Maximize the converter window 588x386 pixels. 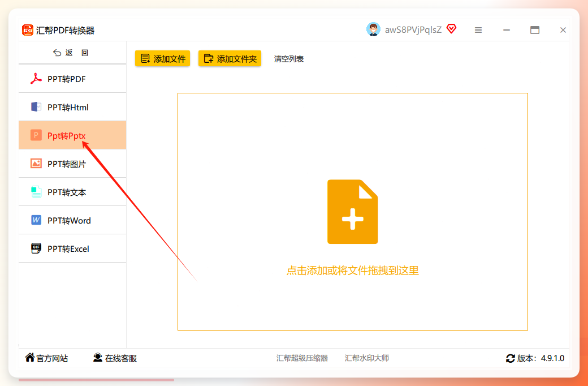[535, 30]
